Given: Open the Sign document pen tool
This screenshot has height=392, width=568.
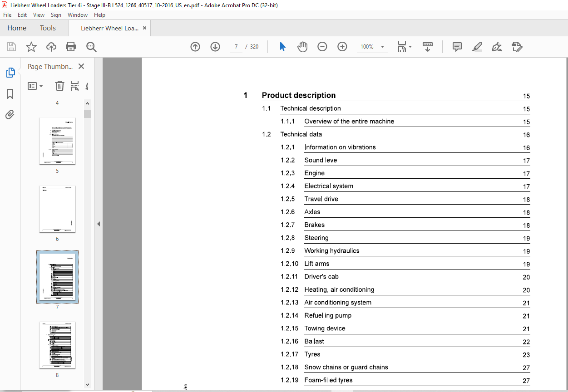Looking at the screenshot, I should tap(497, 47).
